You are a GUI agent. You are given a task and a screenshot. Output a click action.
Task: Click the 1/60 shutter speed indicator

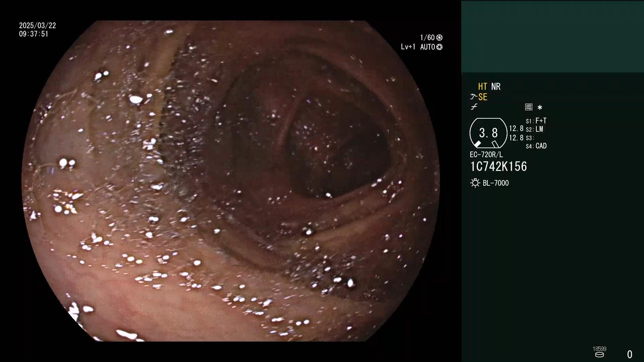point(427,38)
